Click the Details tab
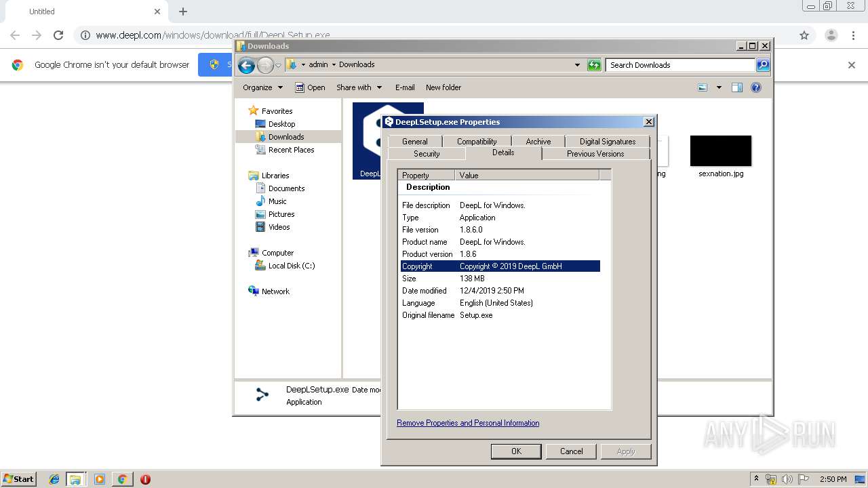This screenshot has height=488, width=868. pyautogui.click(x=503, y=153)
